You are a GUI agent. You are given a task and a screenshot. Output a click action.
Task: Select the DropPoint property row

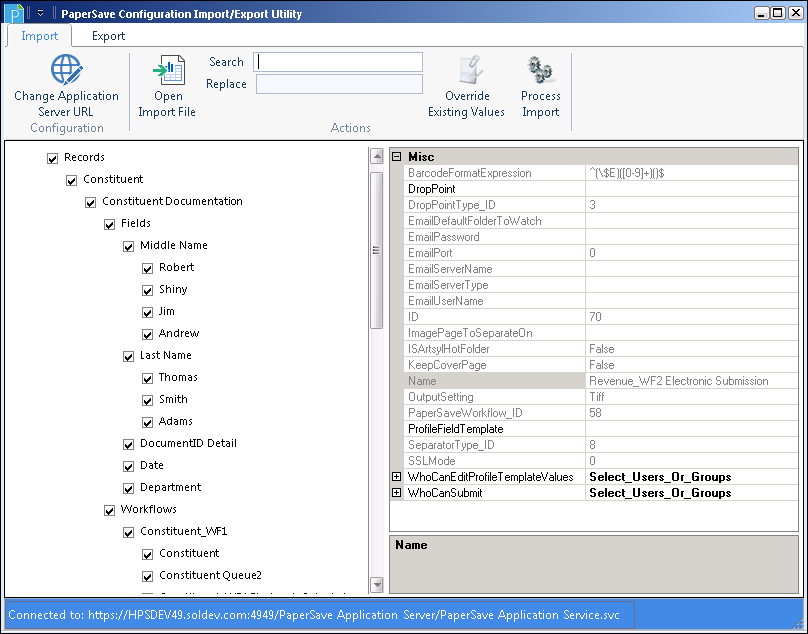click(x=601, y=189)
